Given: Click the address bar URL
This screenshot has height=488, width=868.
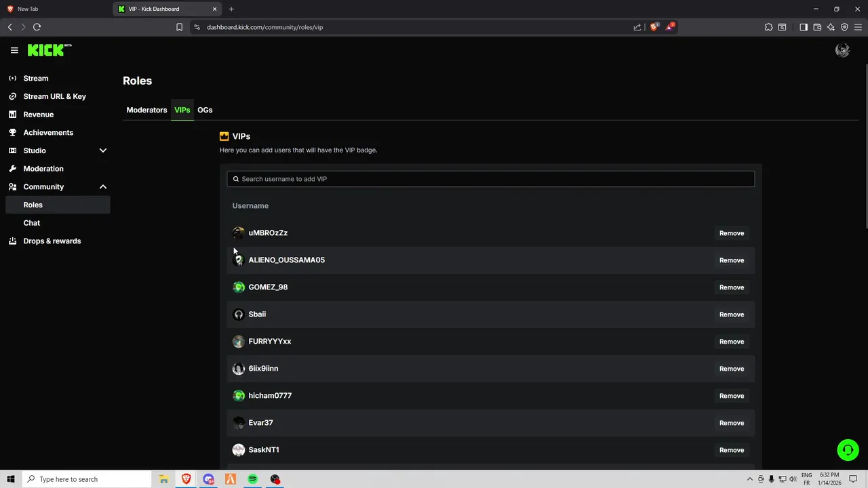Looking at the screenshot, I should [x=264, y=27].
